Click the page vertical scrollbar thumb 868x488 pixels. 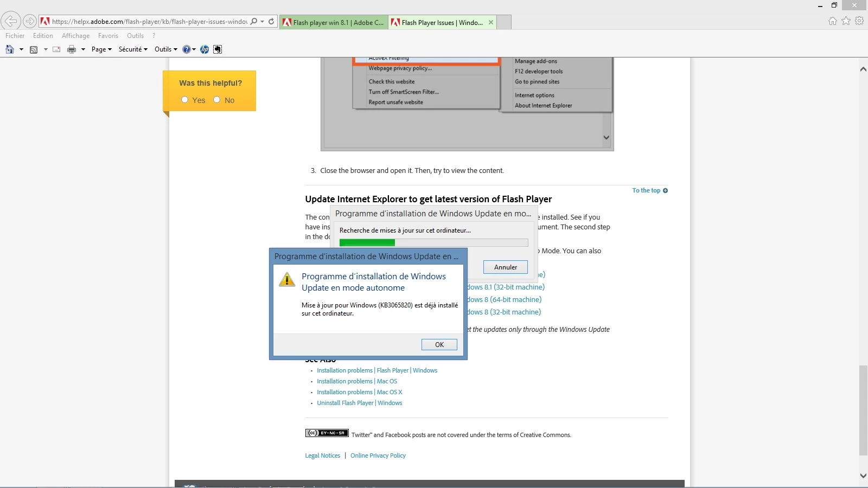[x=863, y=410]
